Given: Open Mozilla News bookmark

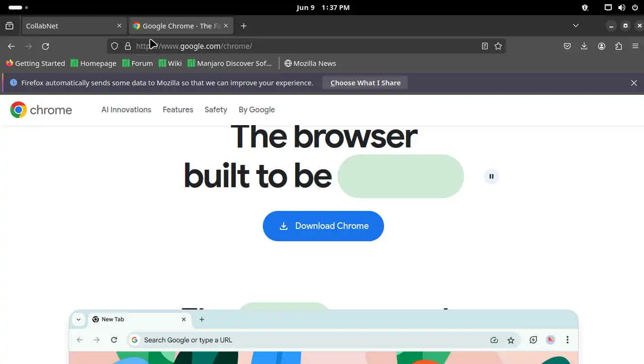Looking at the screenshot, I should pyautogui.click(x=310, y=63).
